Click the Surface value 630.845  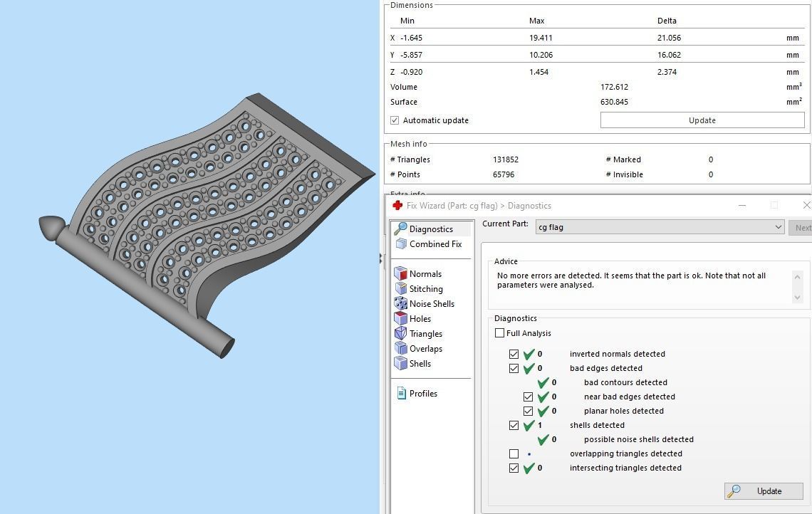pyautogui.click(x=614, y=102)
